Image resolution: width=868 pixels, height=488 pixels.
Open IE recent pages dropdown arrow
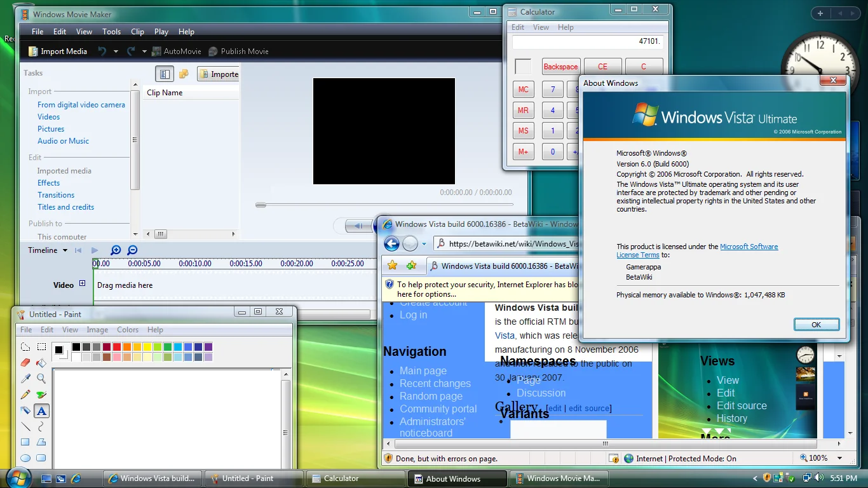tap(424, 243)
